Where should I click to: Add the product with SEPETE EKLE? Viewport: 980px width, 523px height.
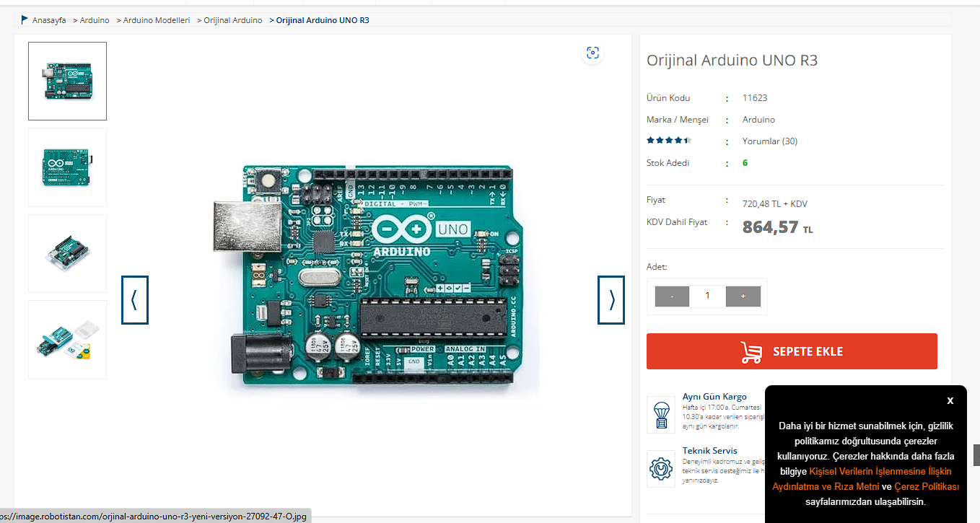click(792, 351)
